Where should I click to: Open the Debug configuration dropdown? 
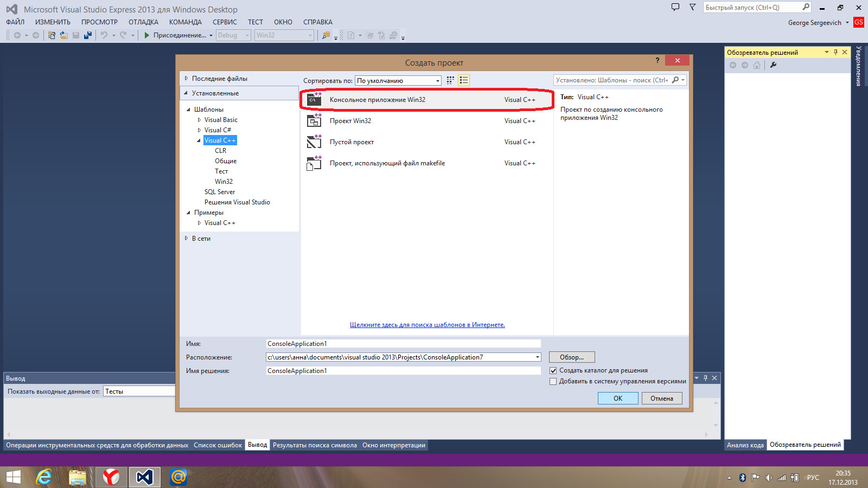233,35
